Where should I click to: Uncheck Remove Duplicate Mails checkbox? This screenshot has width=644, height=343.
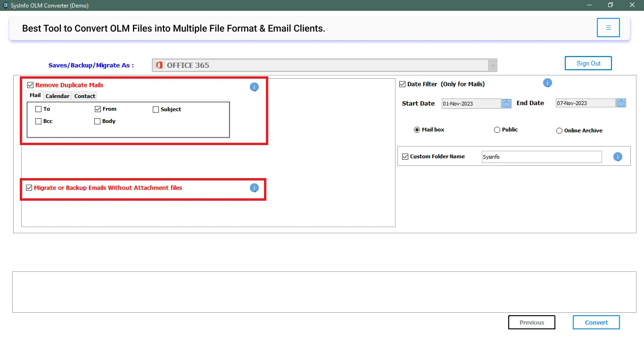31,85
